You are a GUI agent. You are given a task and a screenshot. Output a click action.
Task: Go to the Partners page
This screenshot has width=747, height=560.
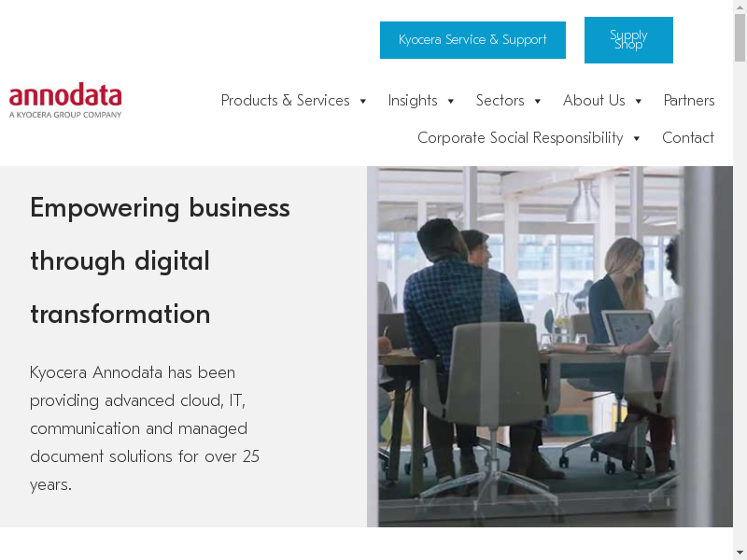(x=689, y=101)
